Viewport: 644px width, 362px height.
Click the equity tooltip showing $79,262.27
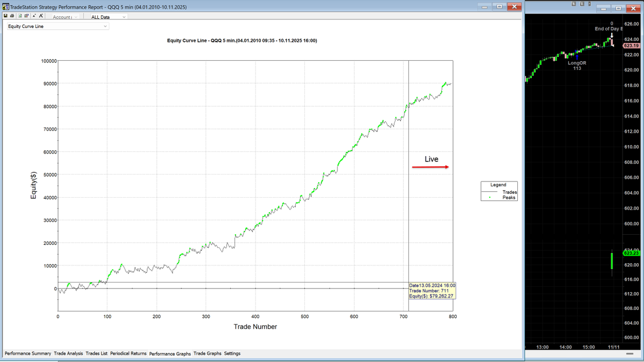[x=431, y=291]
